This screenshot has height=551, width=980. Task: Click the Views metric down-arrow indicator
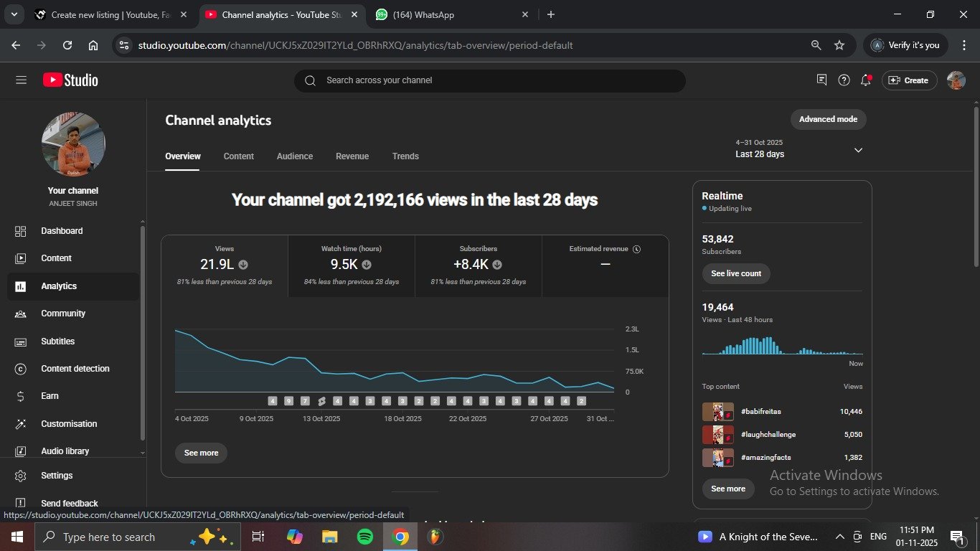click(x=243, y=265)
